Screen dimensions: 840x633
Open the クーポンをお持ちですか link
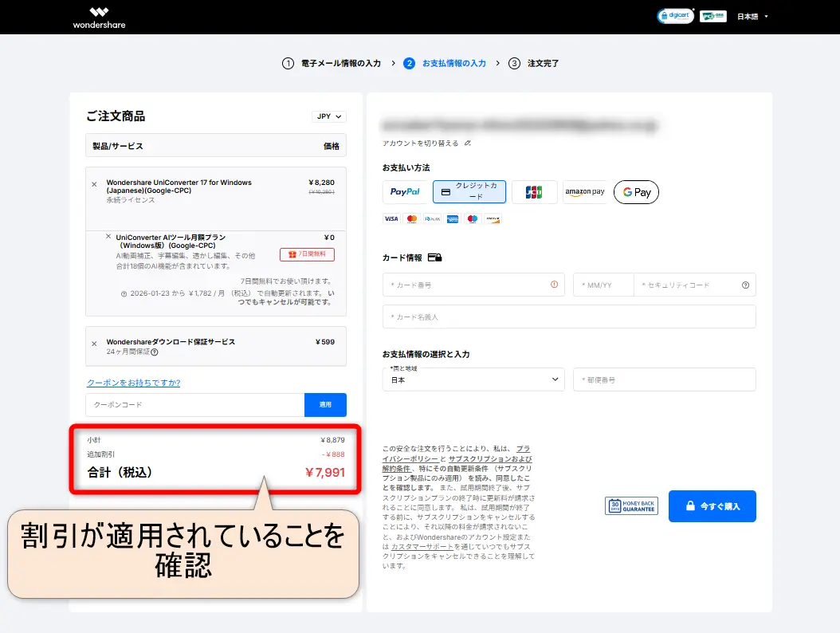(x=132, y=382)
